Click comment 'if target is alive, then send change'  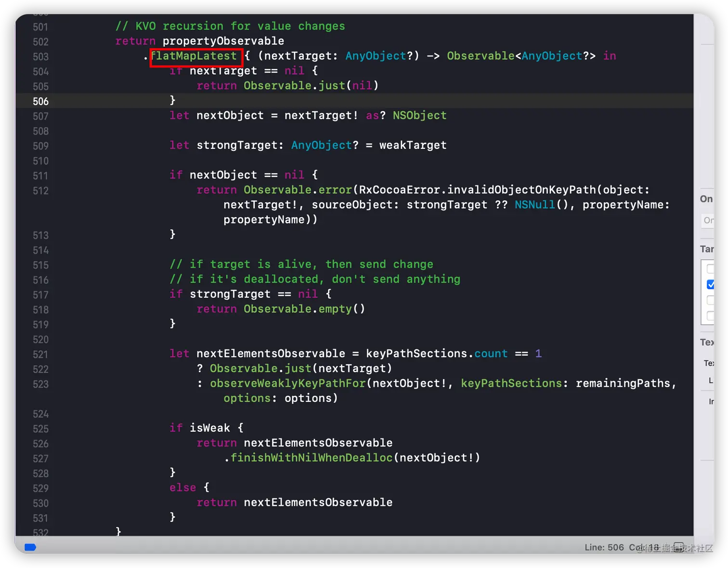(301, 264)
